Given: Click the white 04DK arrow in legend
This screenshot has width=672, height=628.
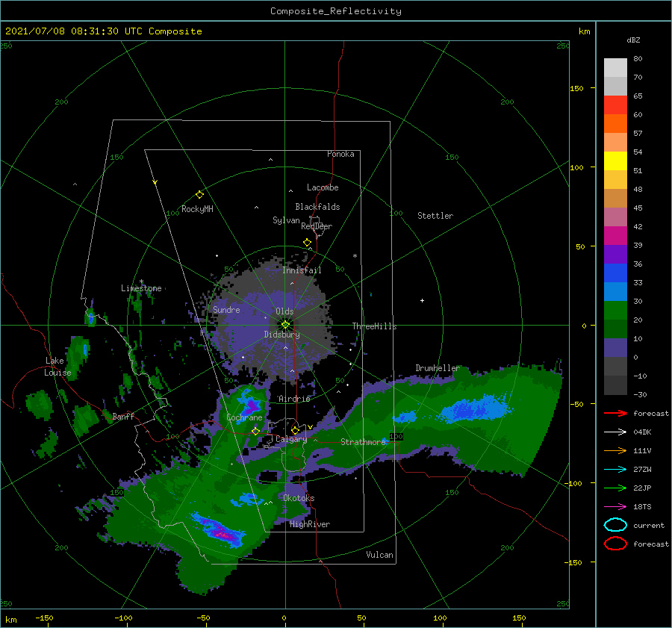Looking at the screenshot, I should point(615,432).
